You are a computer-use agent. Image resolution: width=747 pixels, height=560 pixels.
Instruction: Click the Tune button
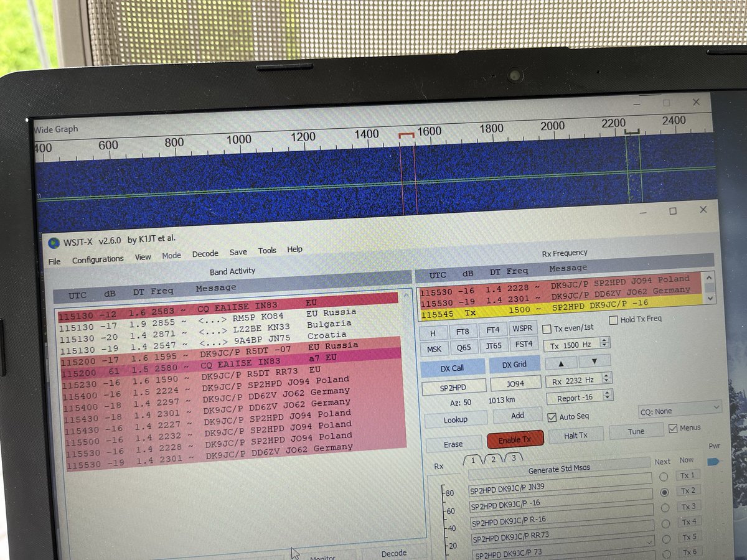pos(636,432)
